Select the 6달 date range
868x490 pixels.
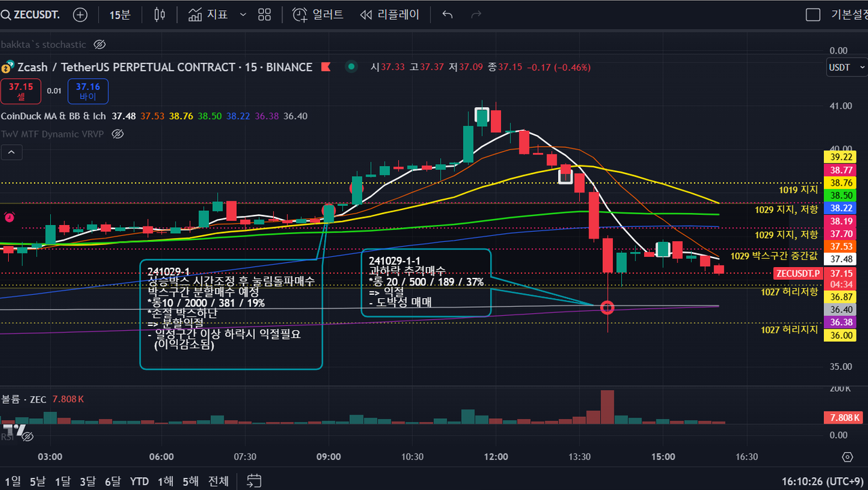pos(113,481)
